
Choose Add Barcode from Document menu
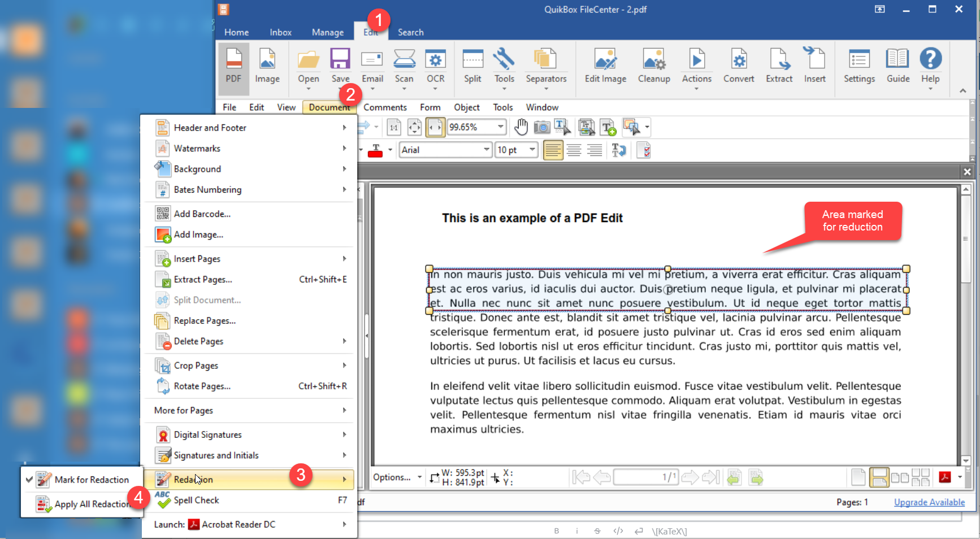coord(202,214)
